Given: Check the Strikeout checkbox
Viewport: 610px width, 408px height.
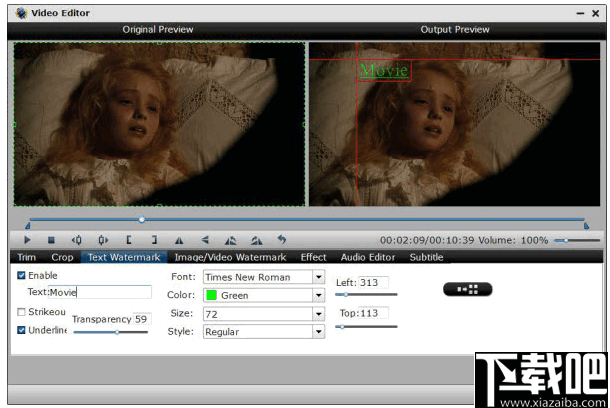Looking at the screenshot, I should pyautogui.click(x=21, y=312).
